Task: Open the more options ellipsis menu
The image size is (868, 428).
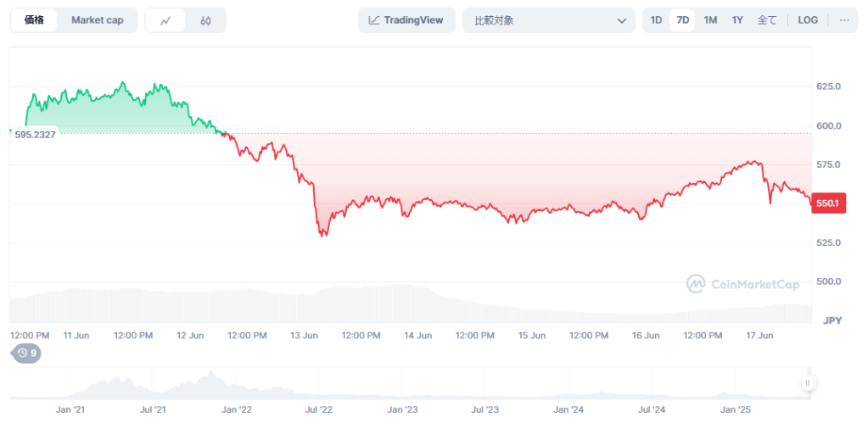Action: (844, 20)
